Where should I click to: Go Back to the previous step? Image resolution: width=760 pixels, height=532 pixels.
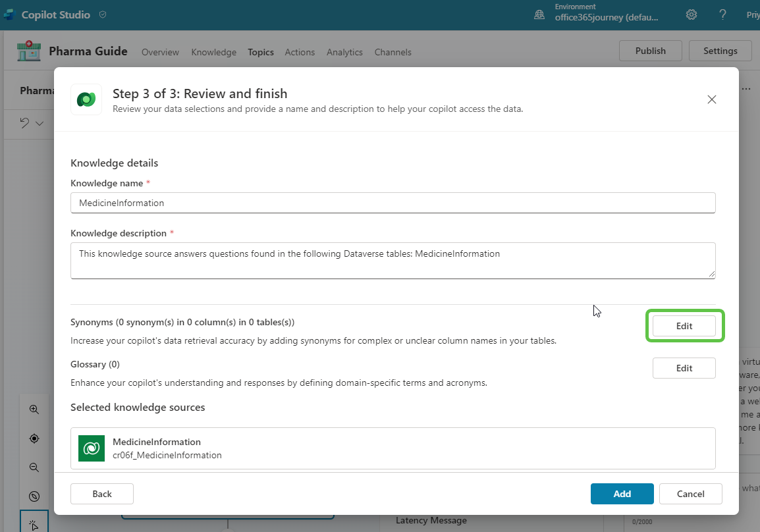click(102, 494)
